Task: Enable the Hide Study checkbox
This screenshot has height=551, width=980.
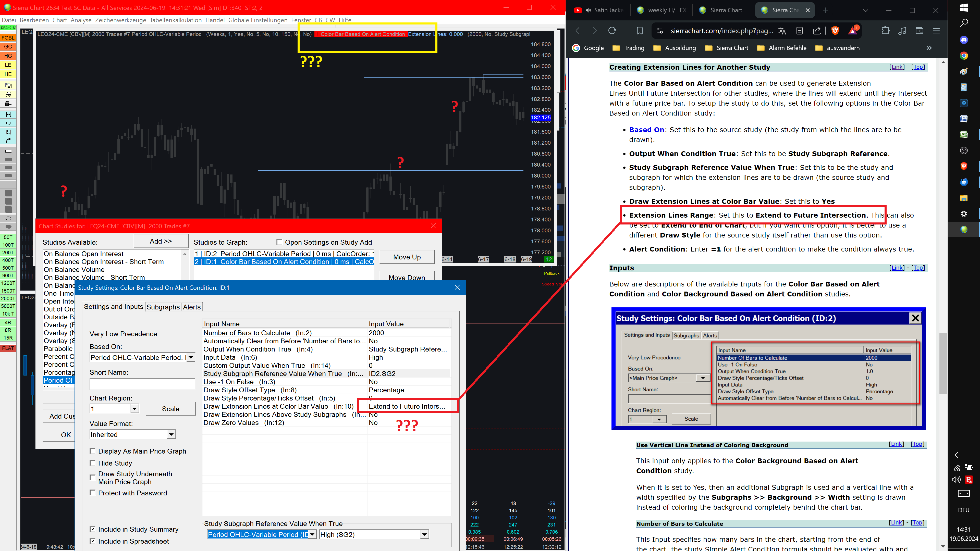Action: (92, 463)
